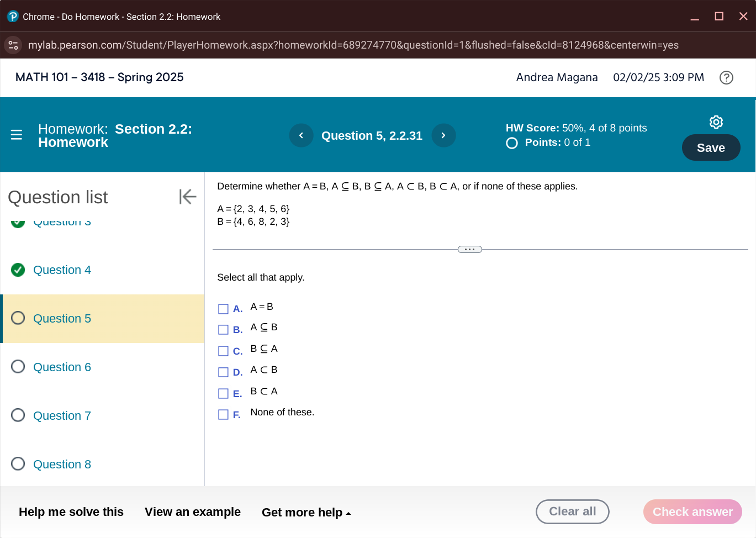This screenshot has height=538, width=756.
Task: Open the homework settings gear
Action: tap(716, 122)
